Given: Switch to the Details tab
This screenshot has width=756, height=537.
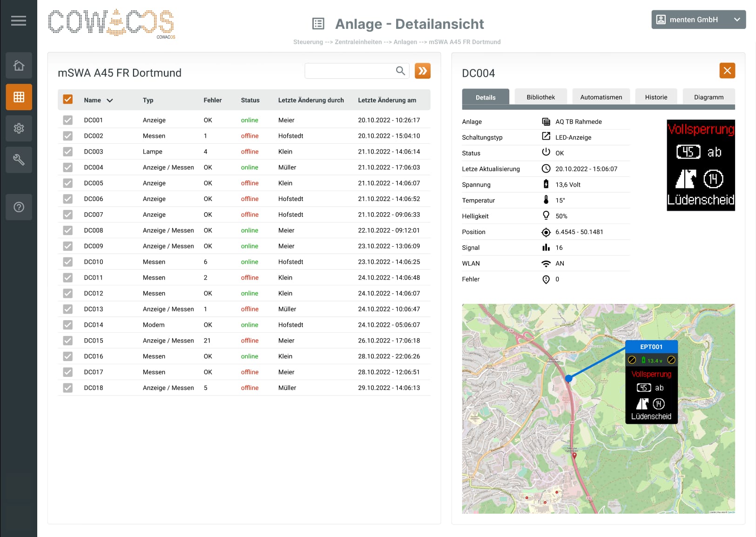Looking at the screenshot, I should point(486,97).
